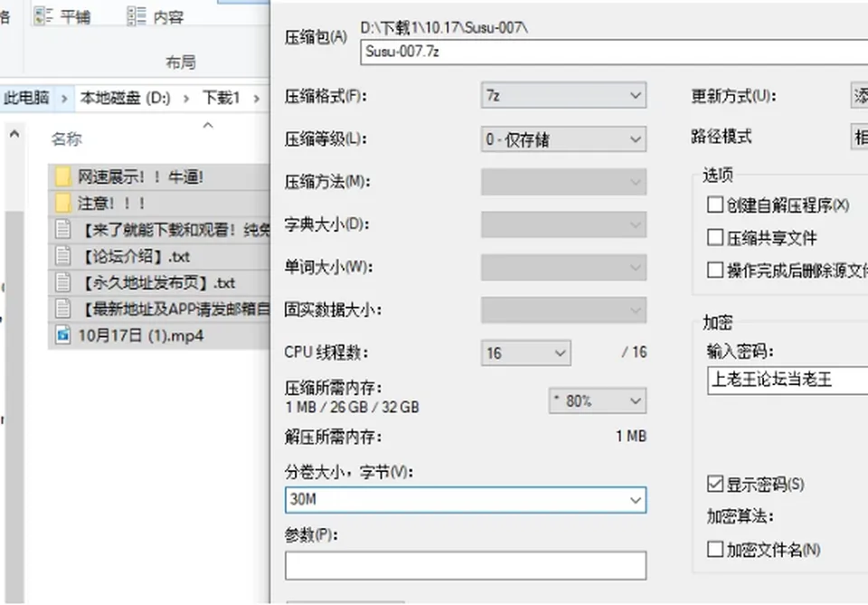Navigate to 本地磁盘 (D:) breadcrumb
Screen dimensions: 868x605
[x=125, y=98]
